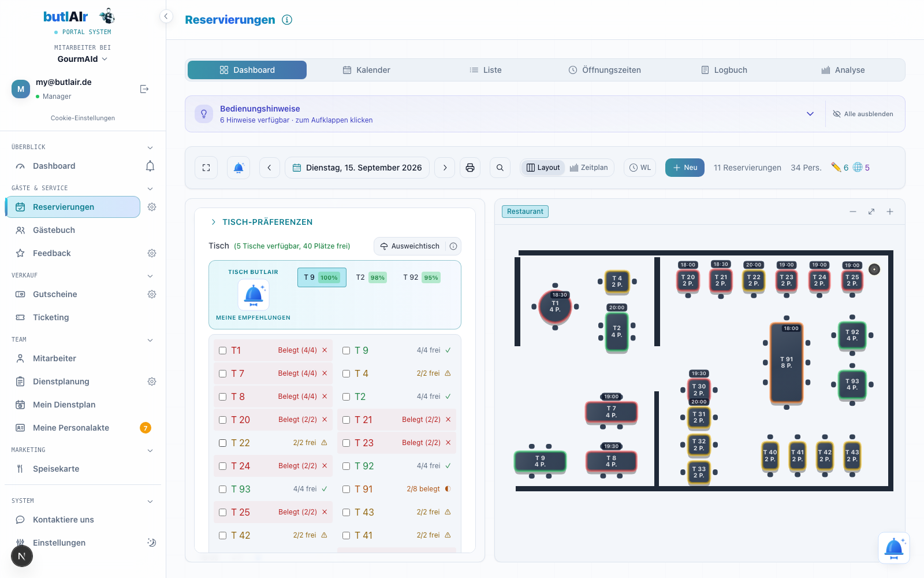Click the logout icon beside my@butlair.de
The image size is (924, 578).
pos(144,89)
